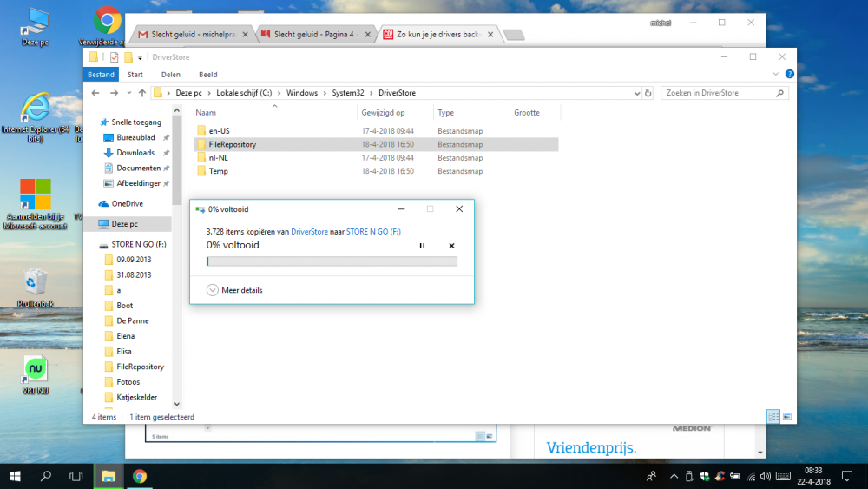Open Customize Quick Access Toolbar dropdown
868x489 pixels.
[x=140, y=57]
